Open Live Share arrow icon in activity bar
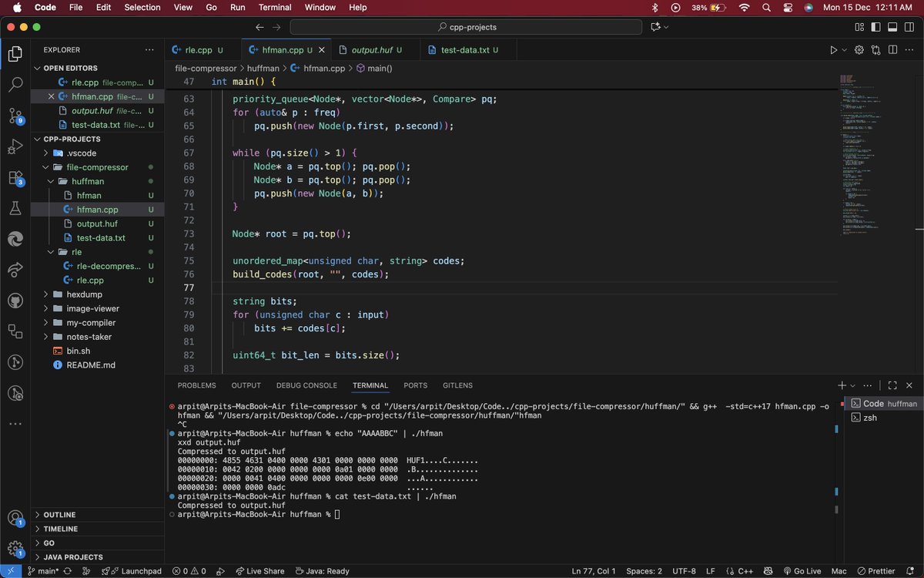This screenshot has height=578, width=924. pyautogui.click(x=15, y=270)
